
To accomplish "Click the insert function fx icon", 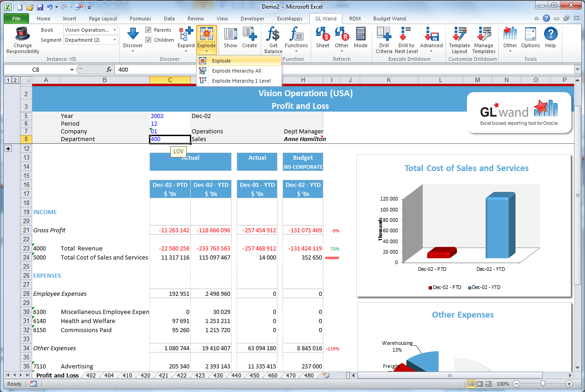I will [109, 69].
